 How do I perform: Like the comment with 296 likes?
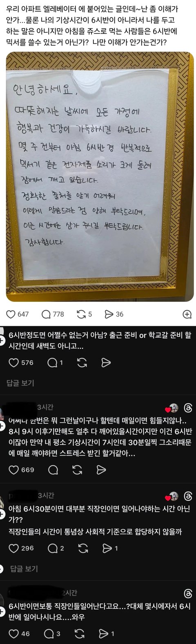point(14,548)
